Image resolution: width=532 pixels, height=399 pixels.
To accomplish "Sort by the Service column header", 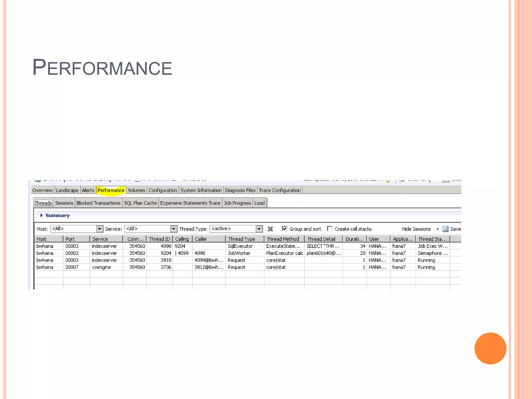I will click(106, 239).
